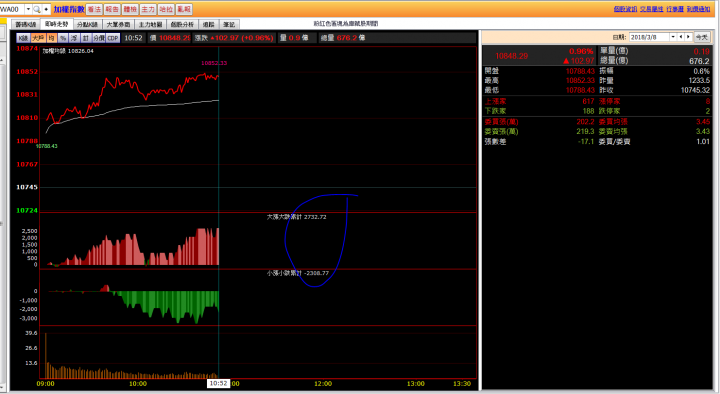
Task: Open the 交易屬性 link
Action: point(652,9)
